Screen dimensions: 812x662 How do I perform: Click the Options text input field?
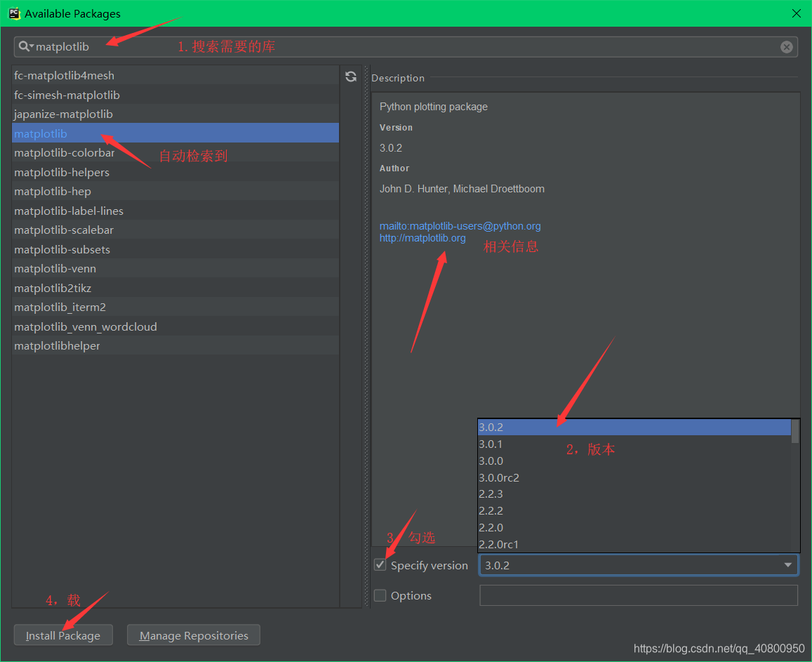pyautogui.click(x=639, y=595)
